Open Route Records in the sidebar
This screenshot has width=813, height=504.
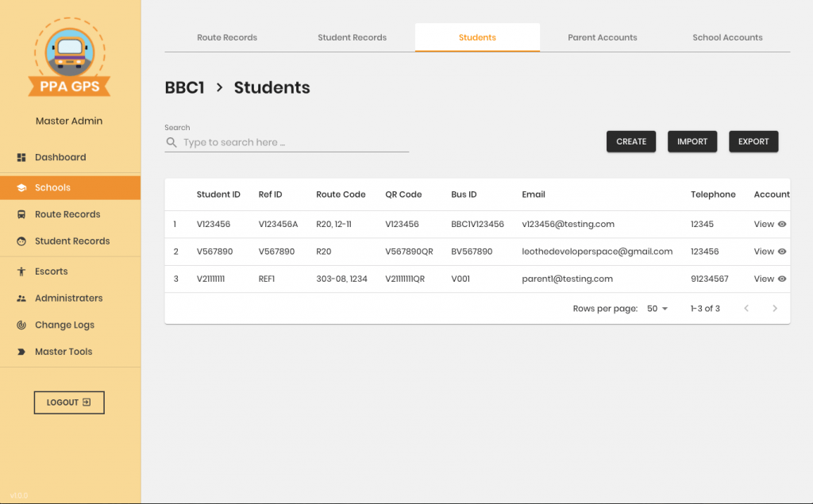point(70,214)
